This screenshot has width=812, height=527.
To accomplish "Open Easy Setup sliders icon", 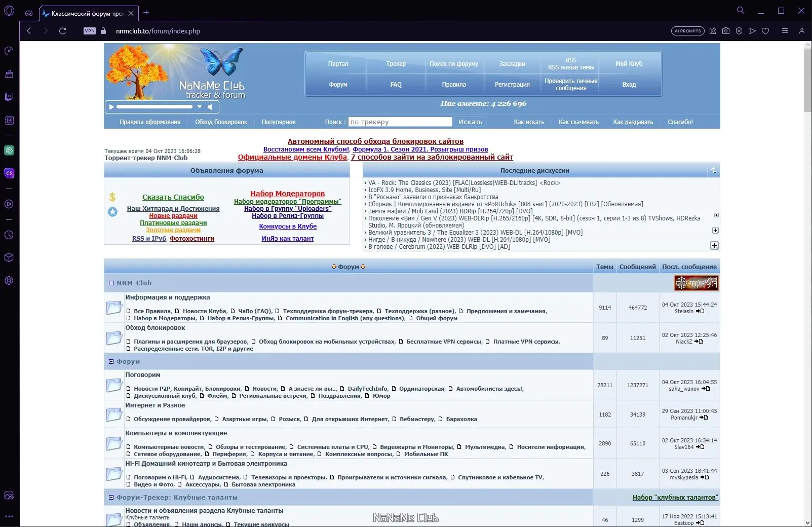I will coord(785,31).
